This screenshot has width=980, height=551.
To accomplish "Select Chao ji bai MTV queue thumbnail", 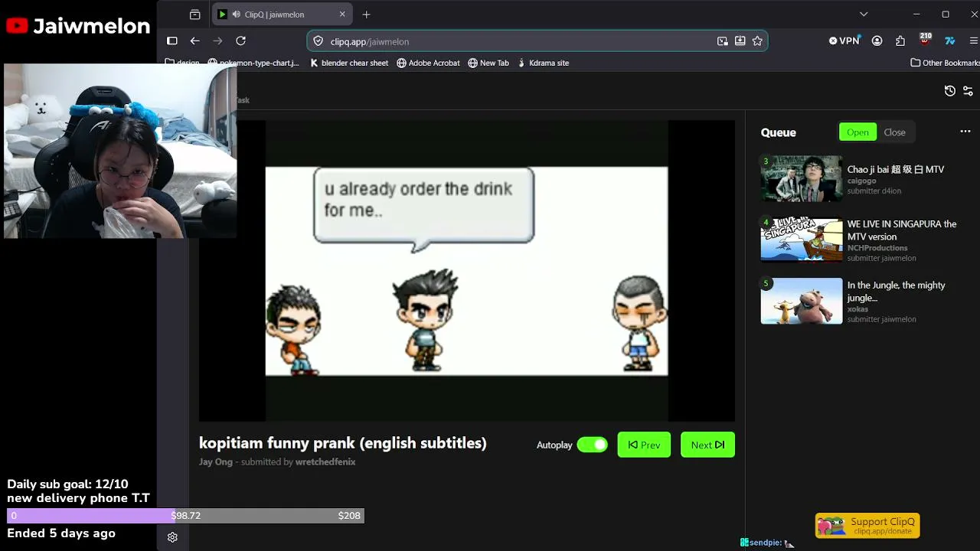I will (x=802, y=179).
